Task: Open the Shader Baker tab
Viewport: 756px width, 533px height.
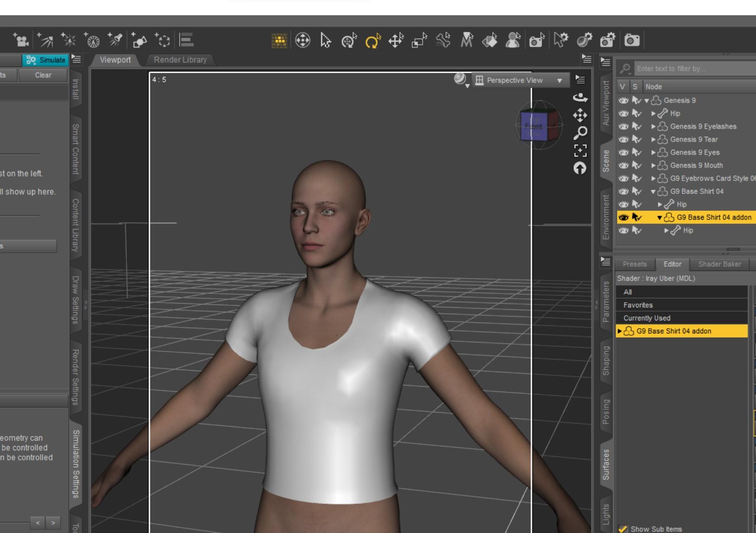Action: pyautogui.click(x=719, y=264)
